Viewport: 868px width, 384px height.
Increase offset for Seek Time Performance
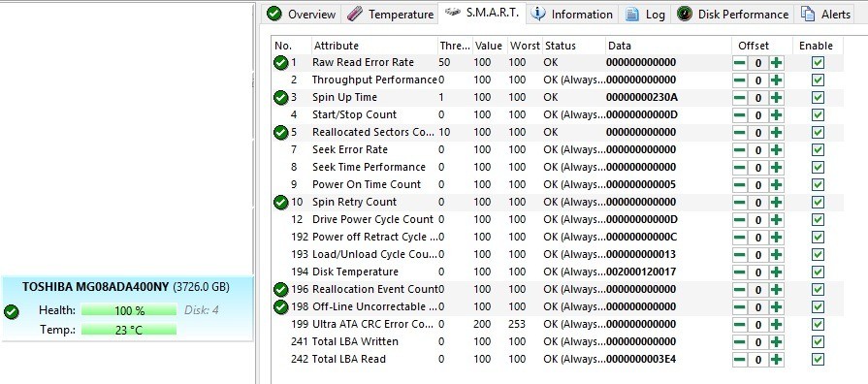click(x=777, y=167)
